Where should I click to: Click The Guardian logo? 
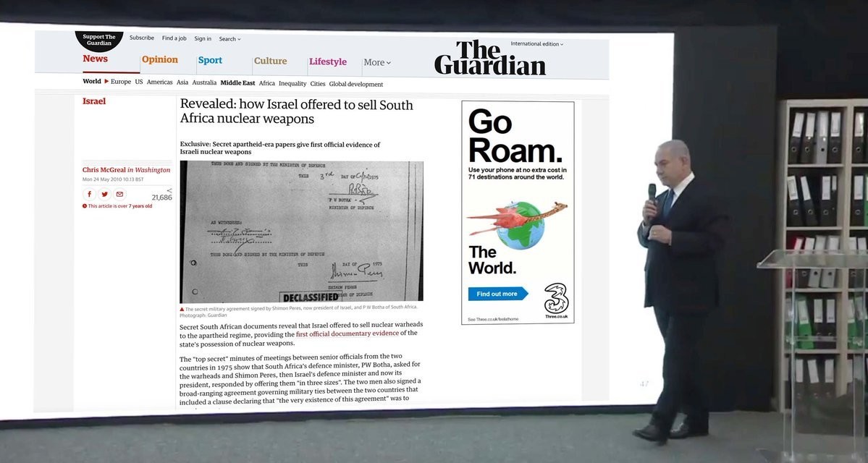[x=490, y=58]
